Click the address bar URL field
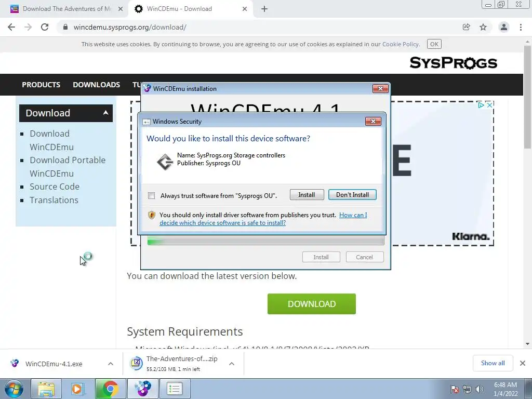This screenshot has height=399, width=532. click(258, 27)
